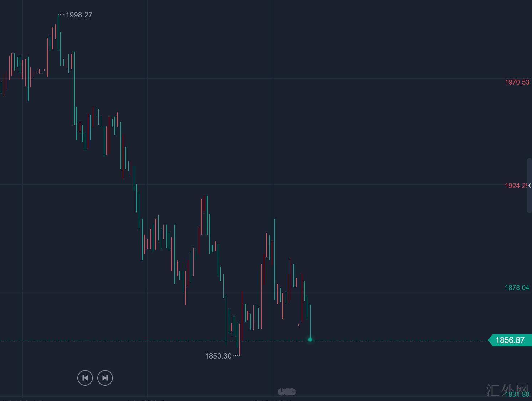This screenshot has height=401, width=532.
Task: Select the 1998.27 high price label
Action: [x=79, y=15]
